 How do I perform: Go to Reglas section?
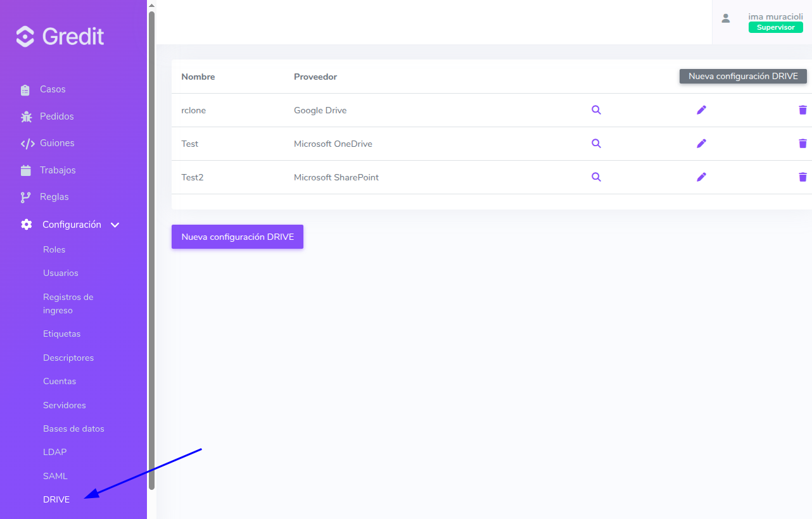[x=54, y=197]
